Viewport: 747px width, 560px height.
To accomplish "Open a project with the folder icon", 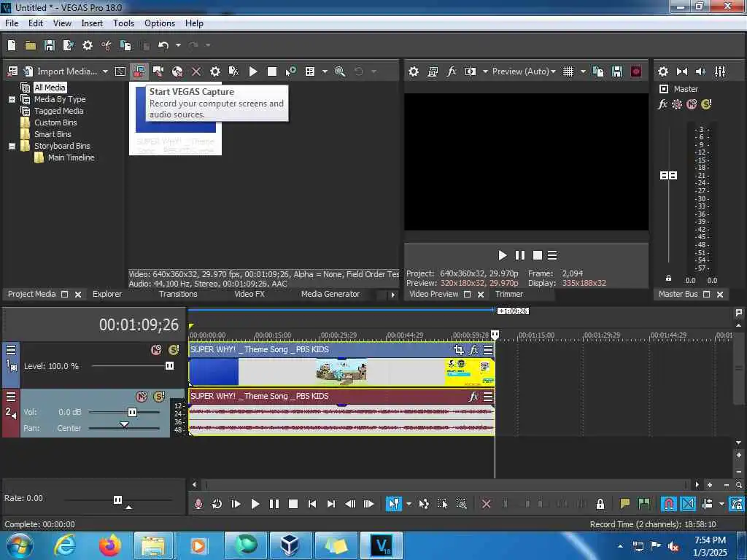I will pos(31,45).
